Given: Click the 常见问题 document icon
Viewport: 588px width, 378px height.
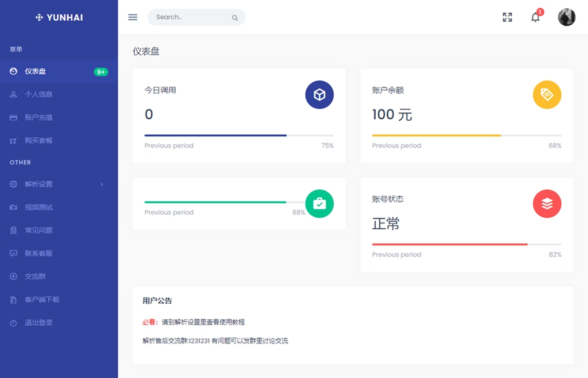Looking at the screenshot, I should (13, 230).
